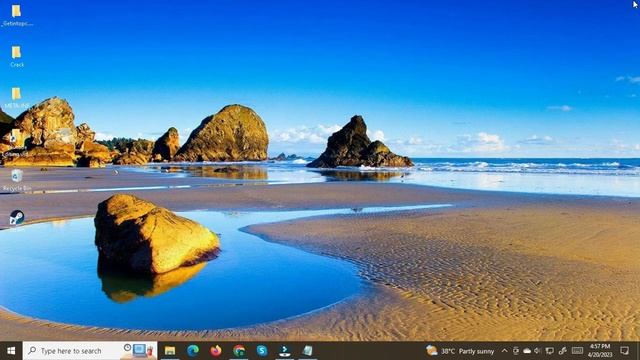
Task: Launch Microsoft Edge from the taskbar
Action: point(193,351)
